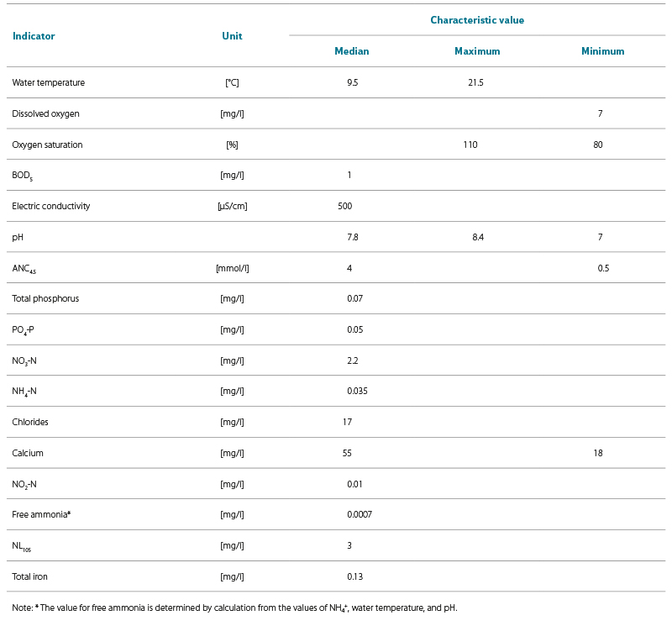672x626 pixels.
Task: Select the Free ammonia row label
Action: 40,514
